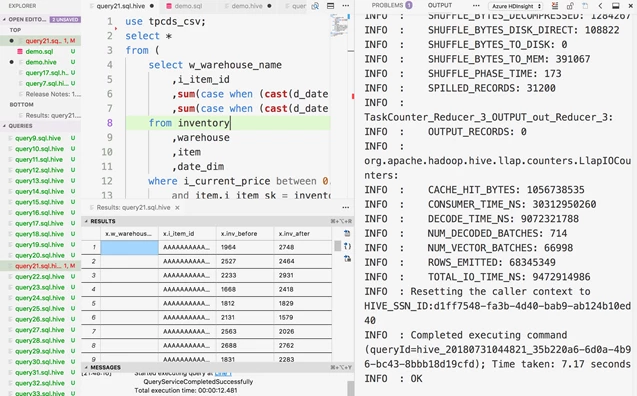Viewport: 637px width, 396px height.
Task: Click the x.i_item_id column header
Action: (187, 234)
